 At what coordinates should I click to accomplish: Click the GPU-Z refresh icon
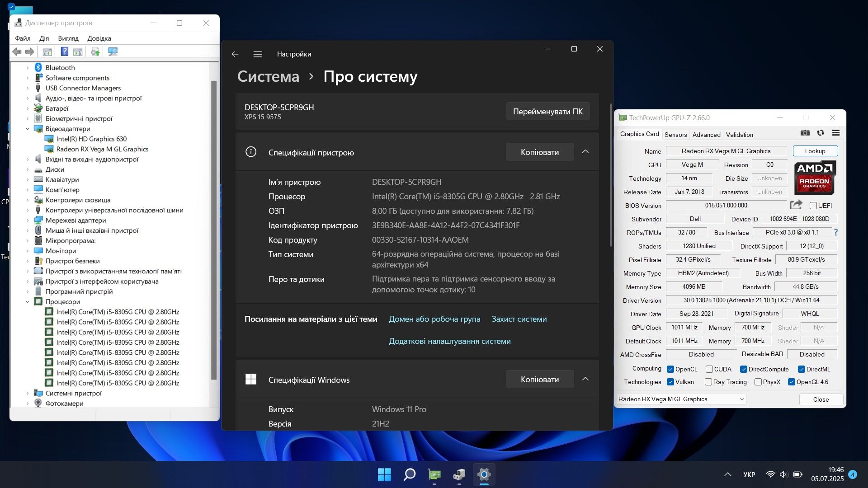pos(821,133)
